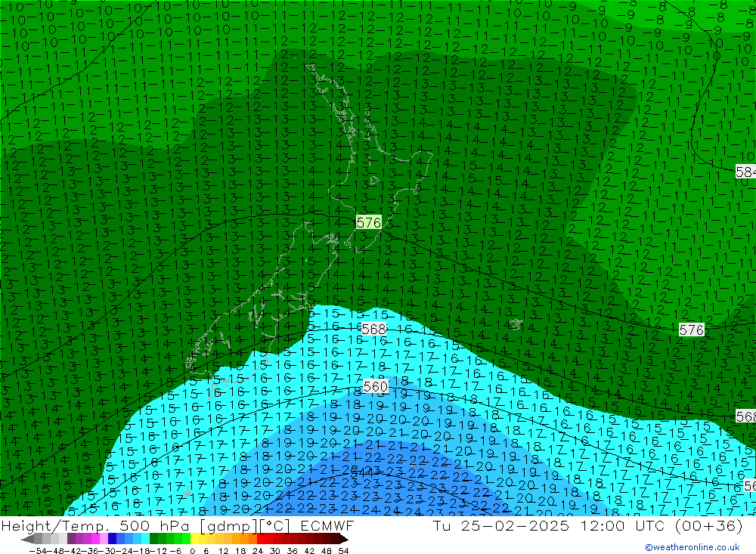
Task: Click the 568 contour label east of South Island
Action: (x=373, y=329)
